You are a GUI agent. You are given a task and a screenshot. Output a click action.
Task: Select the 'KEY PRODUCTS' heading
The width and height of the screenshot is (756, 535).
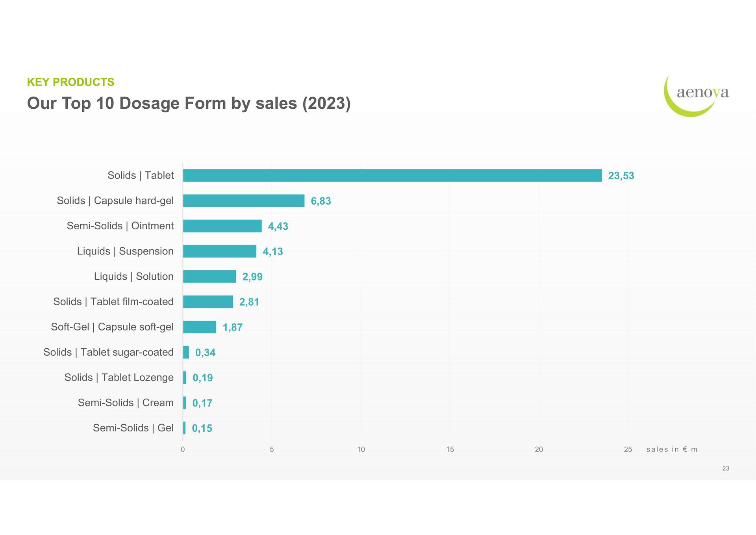[70, 82]
